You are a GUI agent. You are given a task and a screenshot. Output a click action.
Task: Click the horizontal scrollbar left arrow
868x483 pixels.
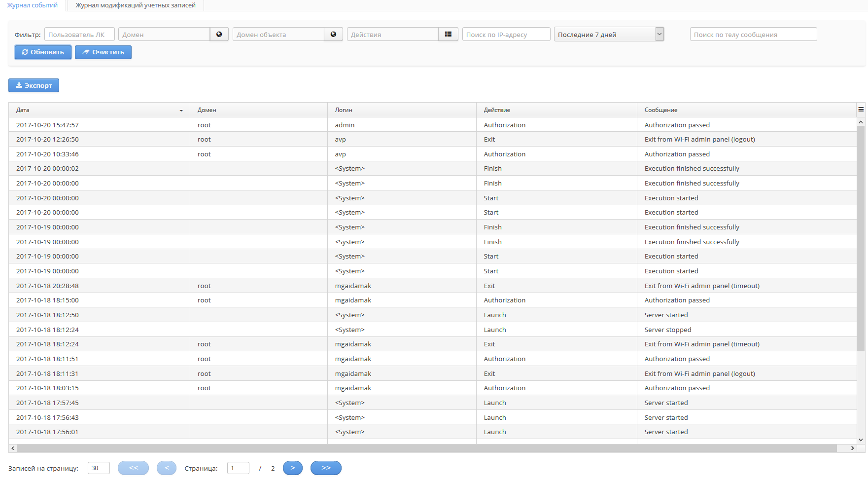pyautogui.click(x=13, y=448)
